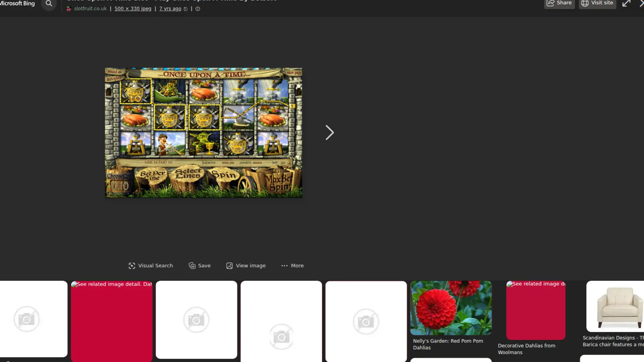The width and height of the screenshot is (644, 362).
Task: Click Nelly's Garden Red Pom Pom caption
Action: tap(448, 344)
